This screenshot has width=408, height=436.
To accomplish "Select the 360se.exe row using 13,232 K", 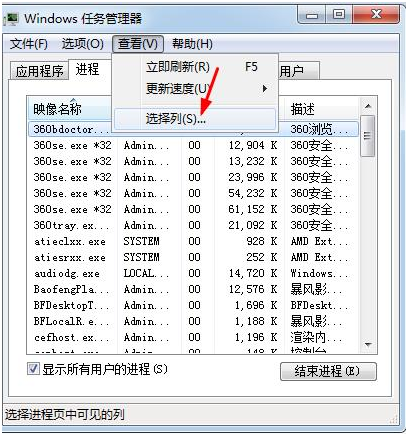I will click(x=193, y=161).
